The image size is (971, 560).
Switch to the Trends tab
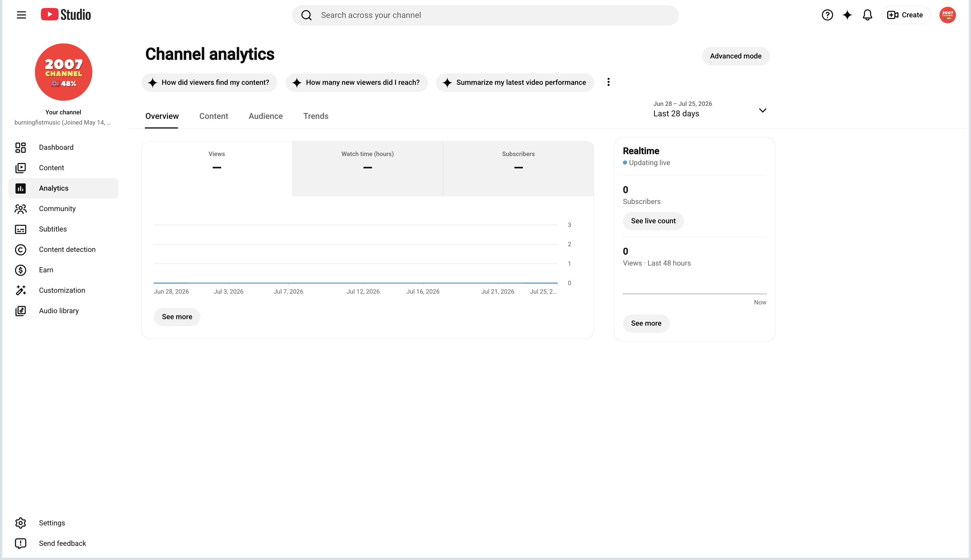click(316, 116)
